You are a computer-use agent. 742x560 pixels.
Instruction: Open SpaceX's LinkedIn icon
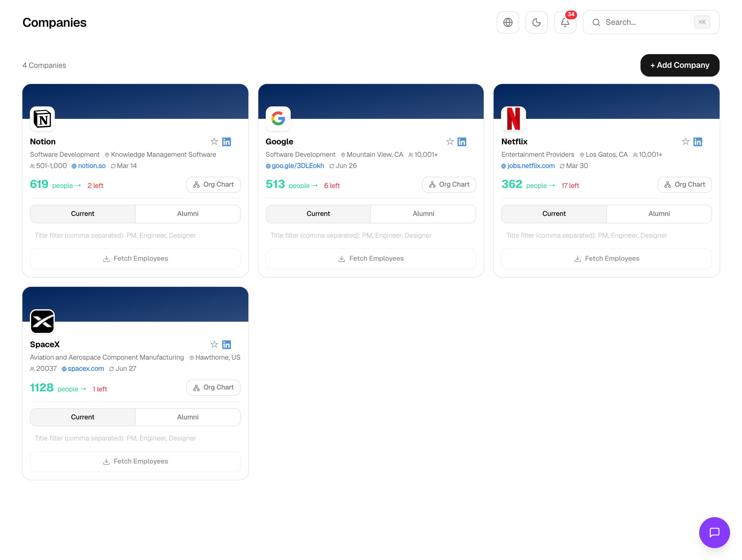pos(227,345)
